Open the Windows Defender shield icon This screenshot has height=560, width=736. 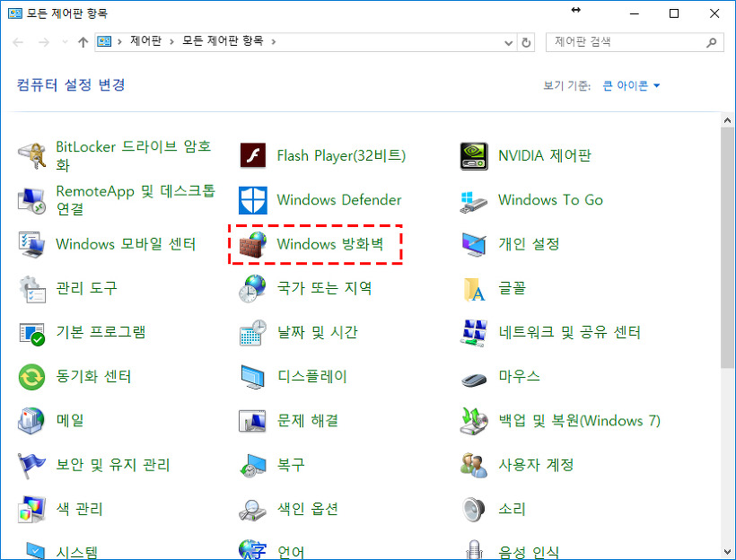(x=253, y=200)
